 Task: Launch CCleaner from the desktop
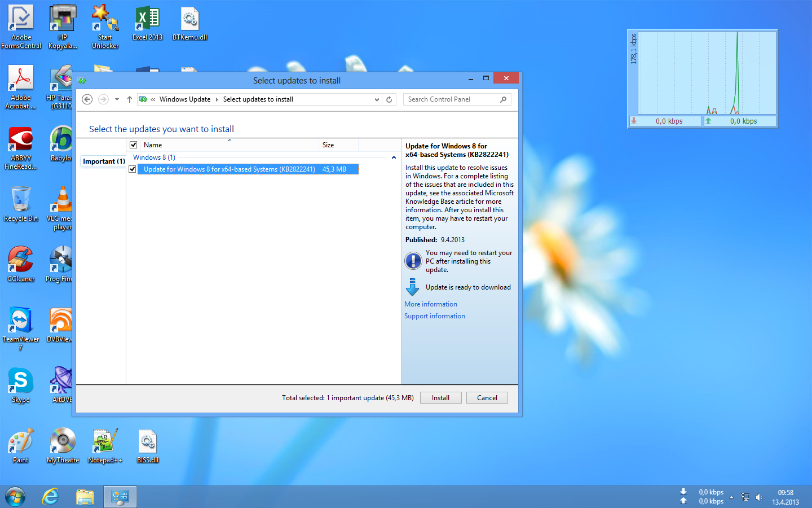[21, 264]
